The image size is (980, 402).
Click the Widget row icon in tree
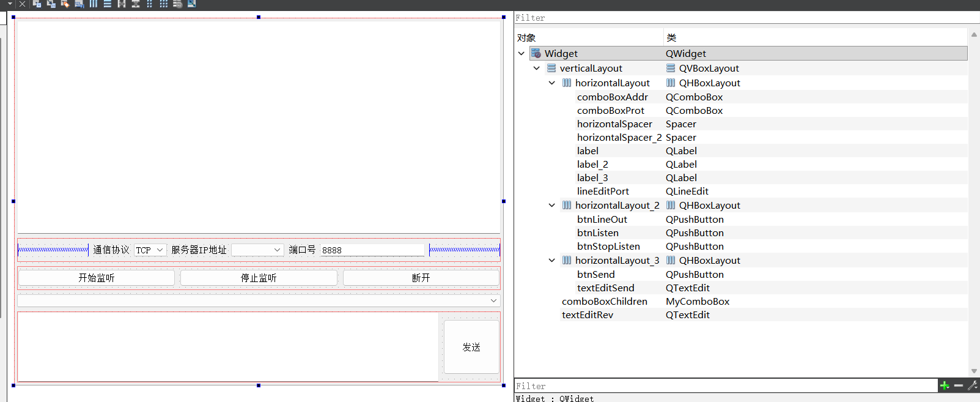click(536, 53)
